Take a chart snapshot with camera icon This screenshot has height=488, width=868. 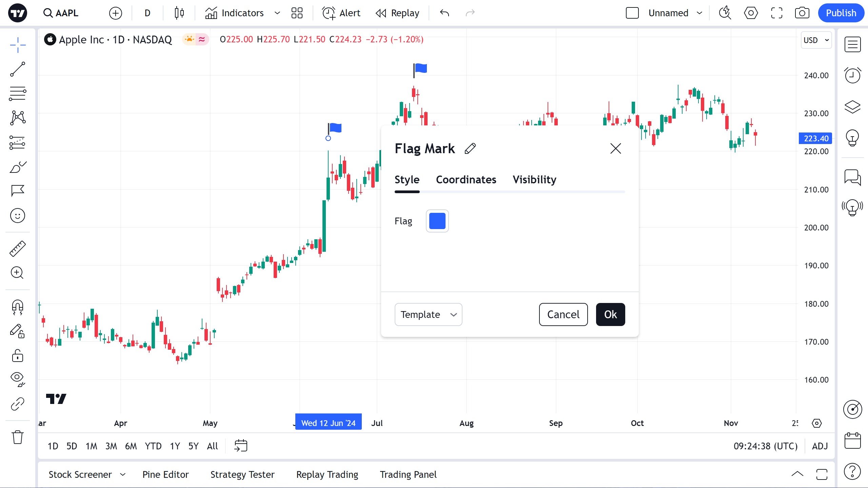(802, 13)
